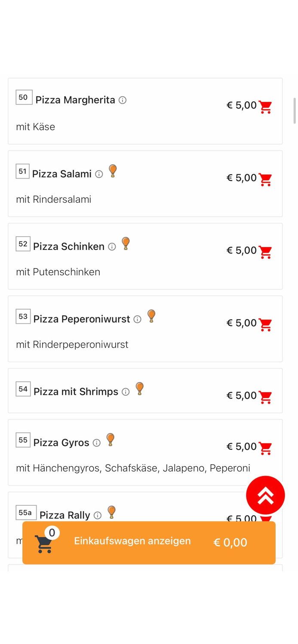Click the scroll-to-top arrow button
Image resolution: width=298 pixels, height=644 pixels.
point(265,495)
